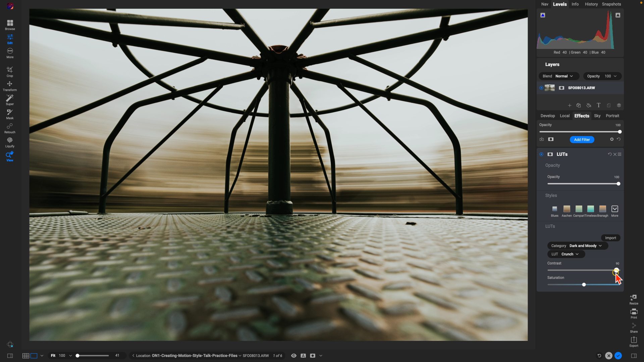Toggle the LUTs filter on or off
The width and height of the screenshot is (644, 362).
pos(541,154)
